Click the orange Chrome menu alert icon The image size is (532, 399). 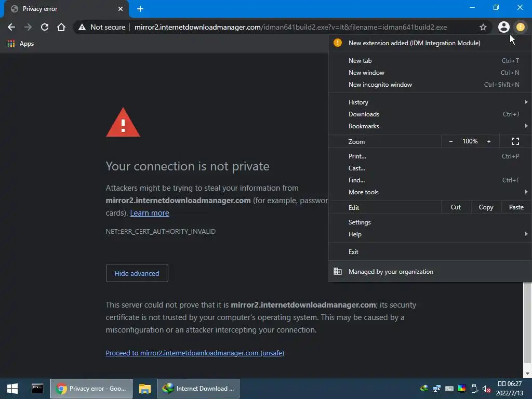pos(520,27)
